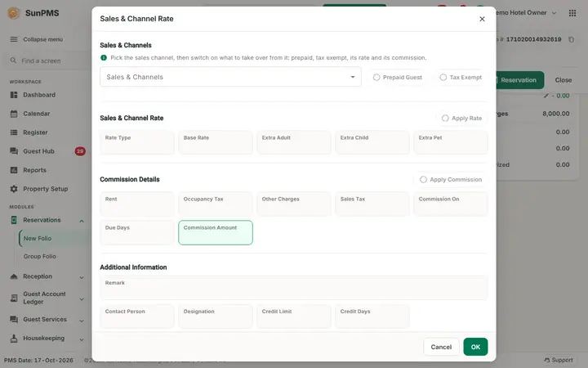Screen dimensions: 588x368
Task: Click the Rent commission field
Action: [x=137, y=204]
